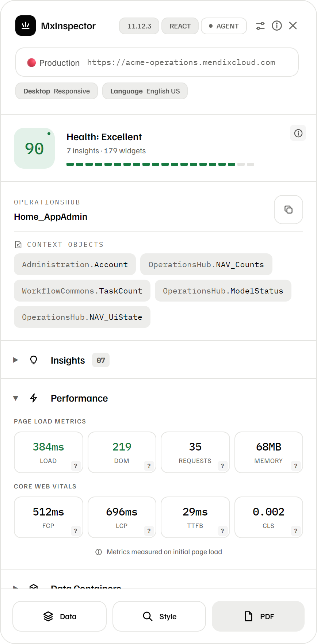Select the OperationsHub.NAV_UiState context object
317x644 pixels.
pos(82,317)
